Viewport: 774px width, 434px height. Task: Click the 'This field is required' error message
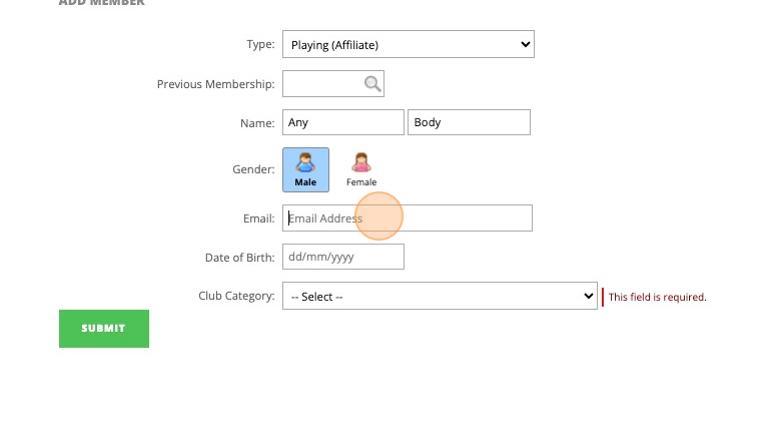[x=657, y=297]
